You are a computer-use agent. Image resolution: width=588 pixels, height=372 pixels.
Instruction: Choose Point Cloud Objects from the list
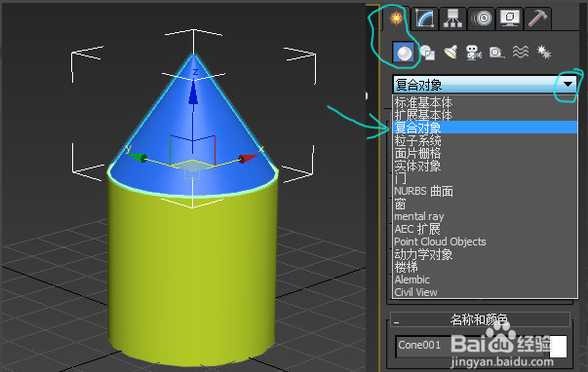click(485, 242)
